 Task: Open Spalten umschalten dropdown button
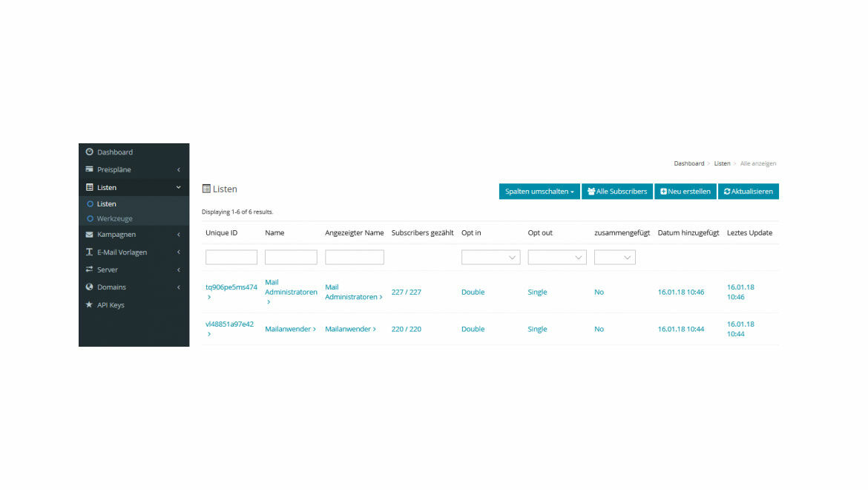pos(539,191)
